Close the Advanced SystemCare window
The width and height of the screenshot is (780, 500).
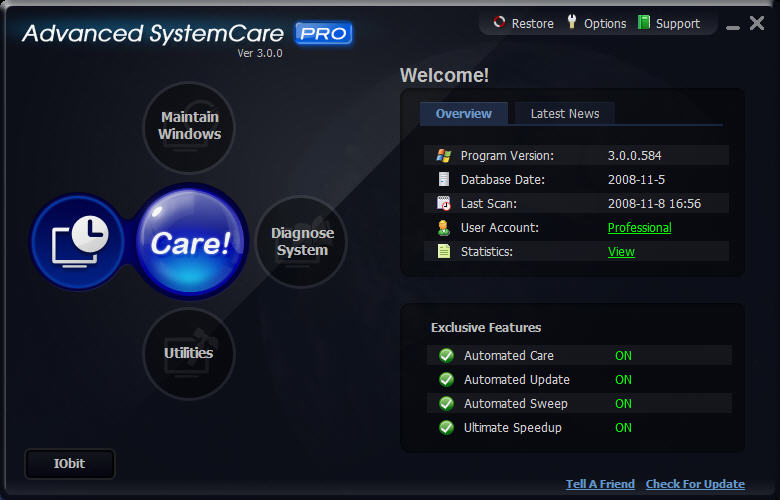click(x=757, y=23)
